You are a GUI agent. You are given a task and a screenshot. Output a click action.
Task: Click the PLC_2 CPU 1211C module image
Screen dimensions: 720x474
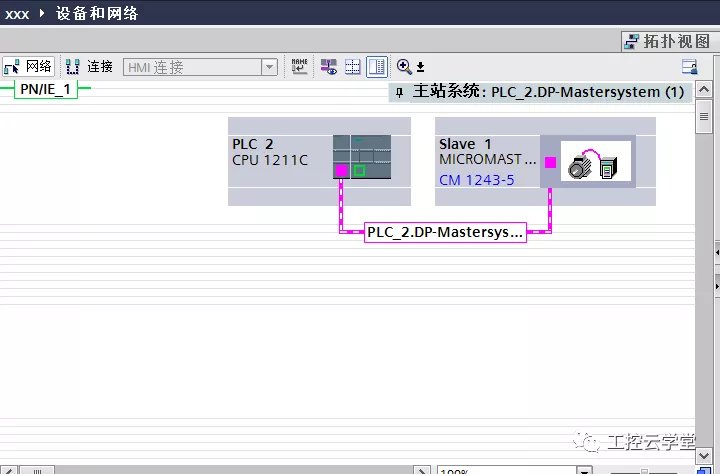(361, 157)
